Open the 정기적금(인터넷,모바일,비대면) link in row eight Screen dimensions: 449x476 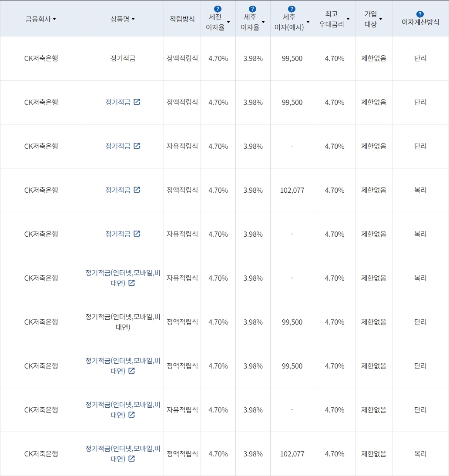click(122, 365)
